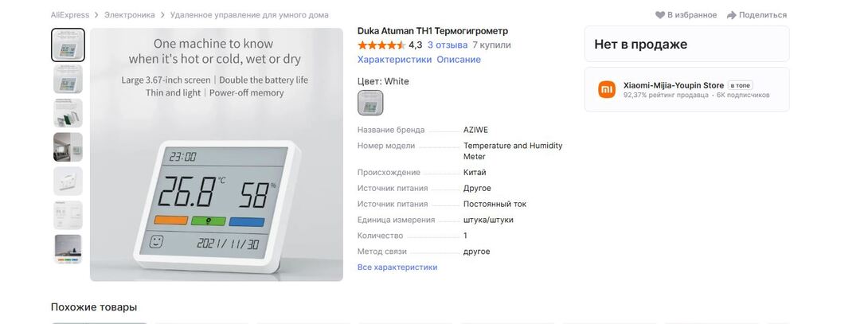Image resolution: width=868 pixels, height=324 pixels.
Task: Click the share arrow icon
Action: click(x=731, y=15)
